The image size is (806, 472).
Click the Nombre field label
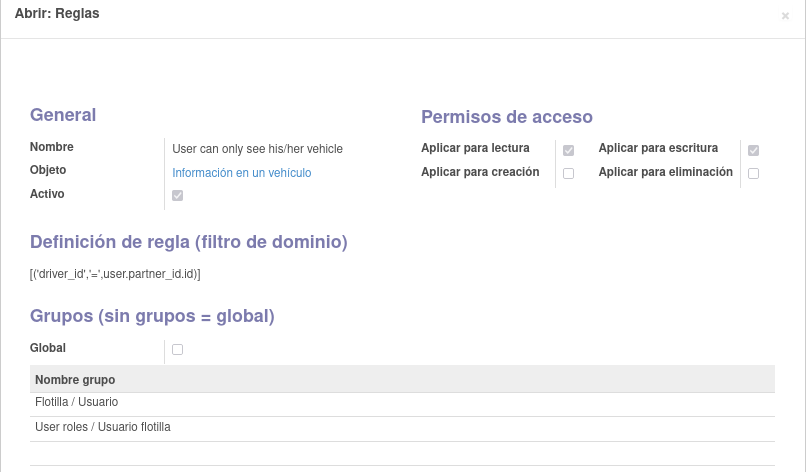coord(51,147)
